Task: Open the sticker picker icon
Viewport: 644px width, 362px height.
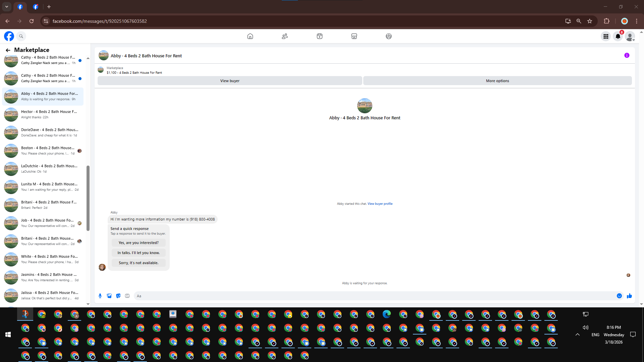Action: 118,296
